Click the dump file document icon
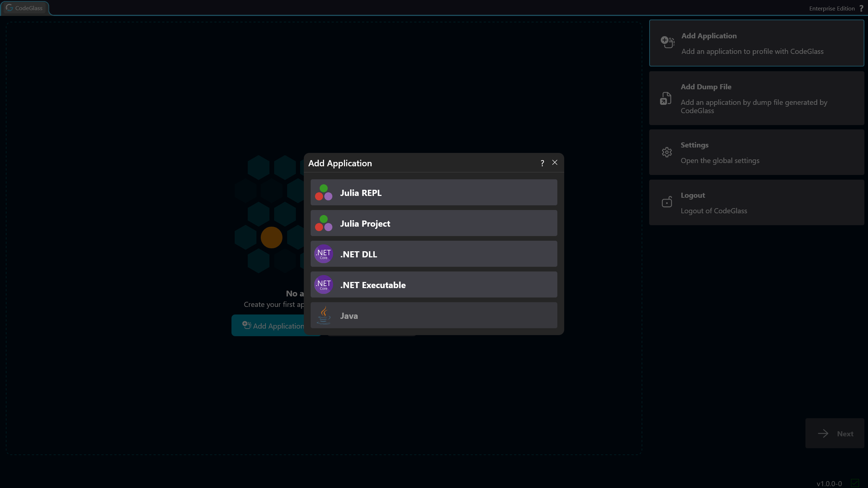 666,98
